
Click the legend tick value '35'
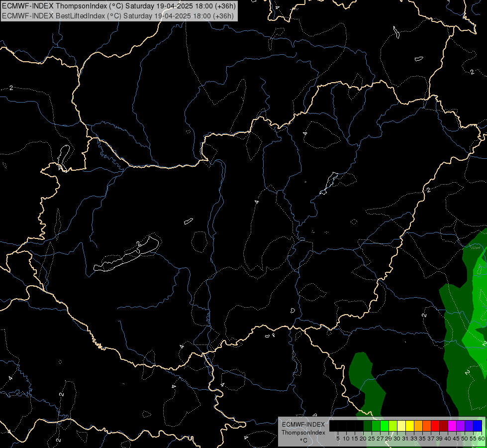[x=422, y=439]
